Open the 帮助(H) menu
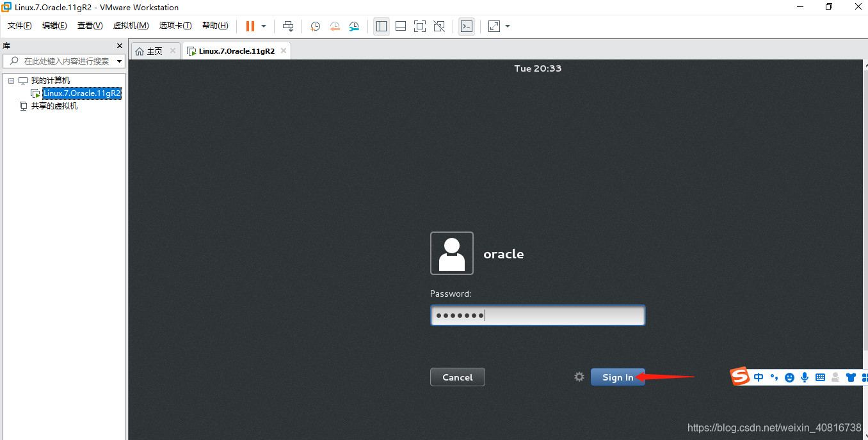This screenshot has height=440, width=868. pyautogui.click(x=215, y=26)
